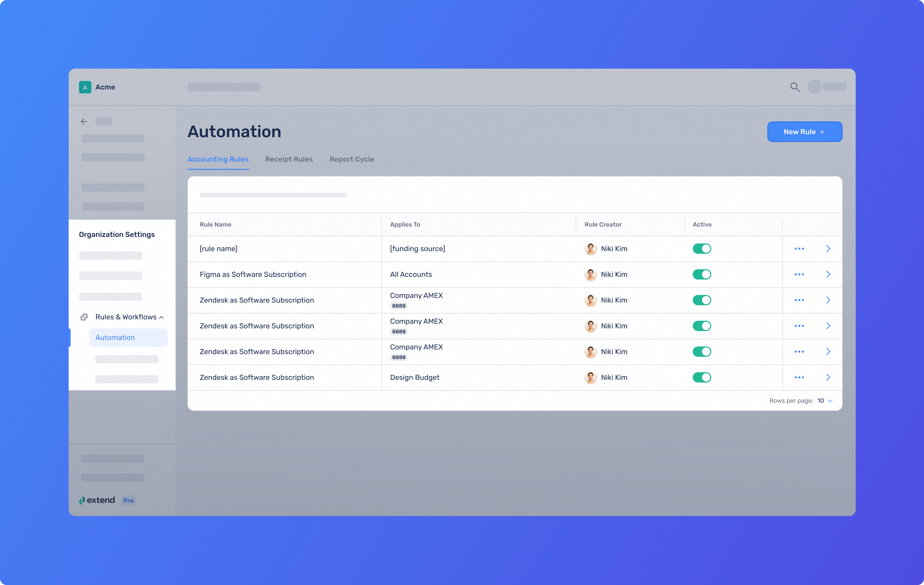Open three-dots menu for [rule name] row

pyautogui.click(x=799, y=248)
